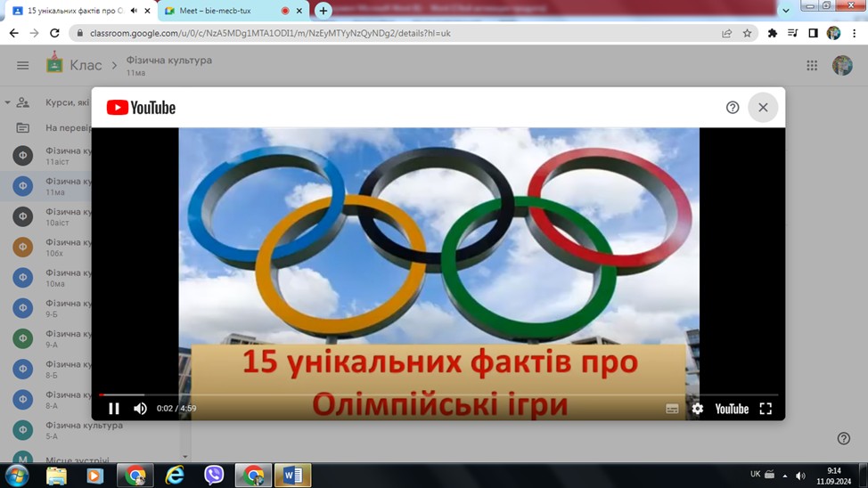Collapse the Курси, які section arrow
This screenshot has width=868, height=488.
coord(7,102)
